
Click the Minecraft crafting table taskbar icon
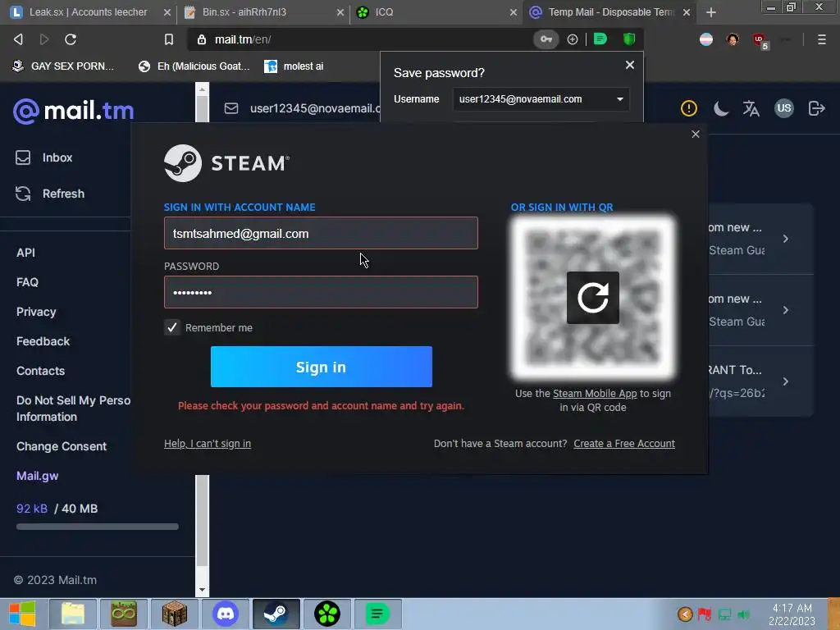(175, 614)
